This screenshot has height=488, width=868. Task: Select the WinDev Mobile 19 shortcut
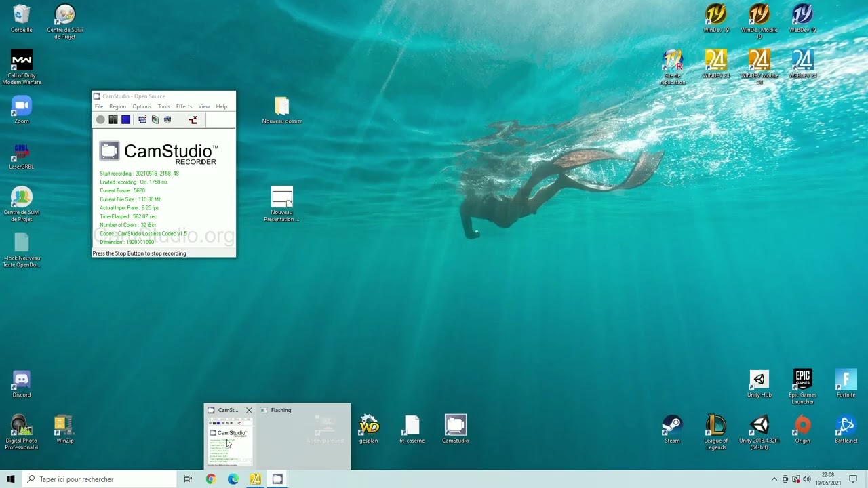[759, 22]
